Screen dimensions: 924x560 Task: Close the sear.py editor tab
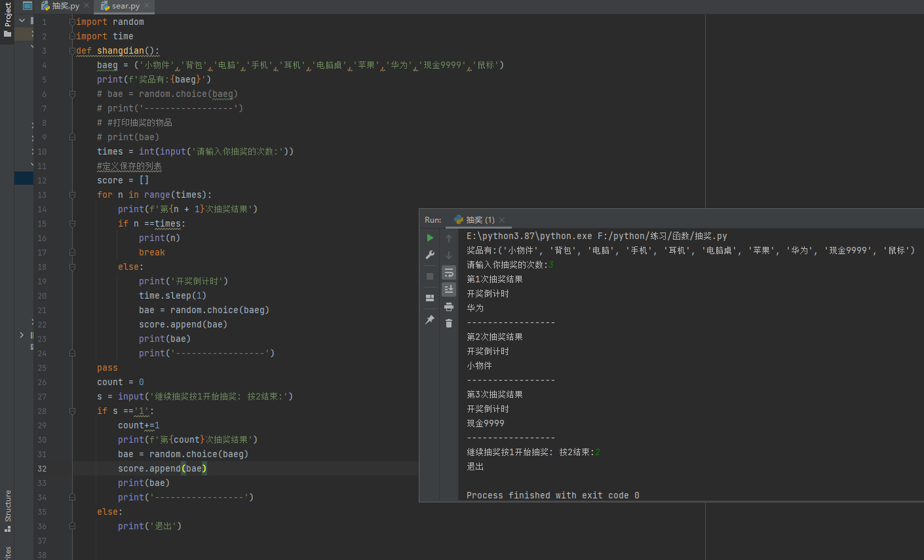point(147,6)
